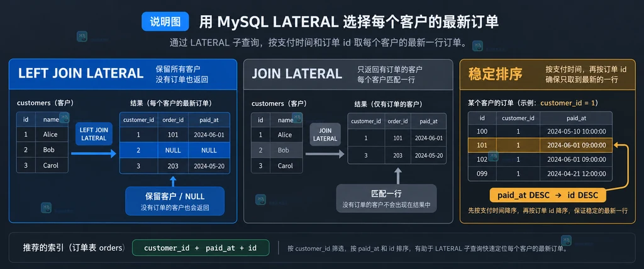The width and height of the screenshot is (644, 269).
Task: Click the 匹配一行 callout
Action: 387,198
